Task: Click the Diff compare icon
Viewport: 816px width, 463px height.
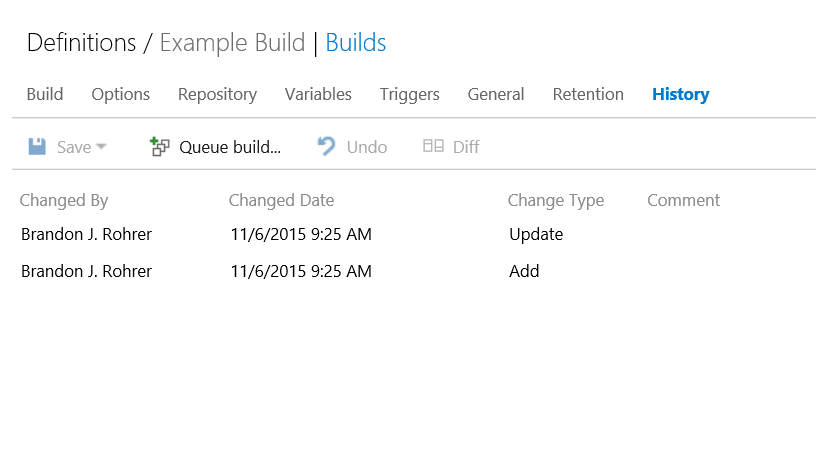Action: tap(433, 146)
